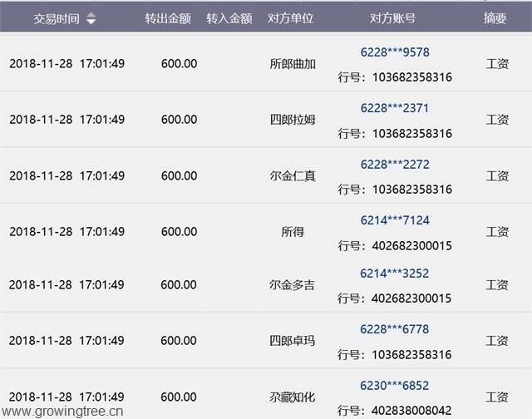532x419 pixels.
Task: Open account link 6214***7124
Action: [x=394, y=220]
